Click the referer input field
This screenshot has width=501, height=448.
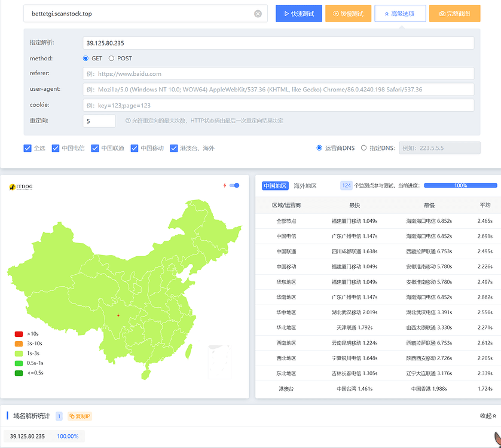point(278,73)
